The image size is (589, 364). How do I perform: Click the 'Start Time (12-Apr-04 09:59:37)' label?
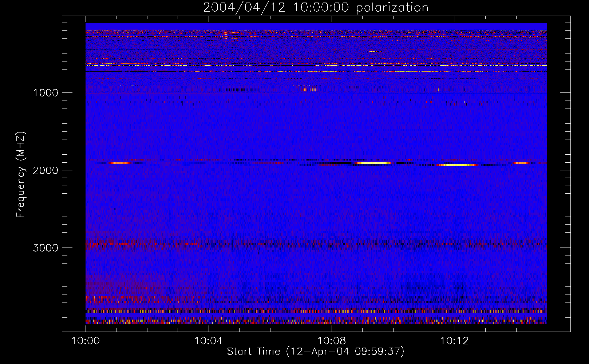coord(316,352)
